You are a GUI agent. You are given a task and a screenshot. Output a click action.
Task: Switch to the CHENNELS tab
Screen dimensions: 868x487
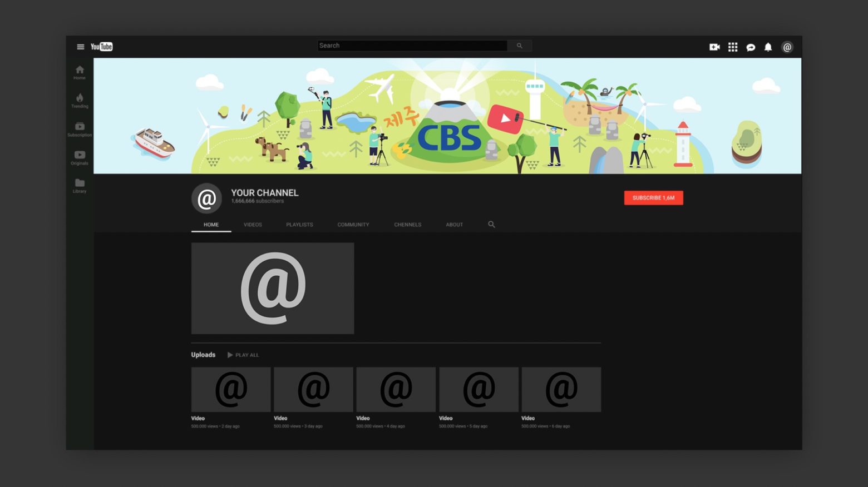408,225
